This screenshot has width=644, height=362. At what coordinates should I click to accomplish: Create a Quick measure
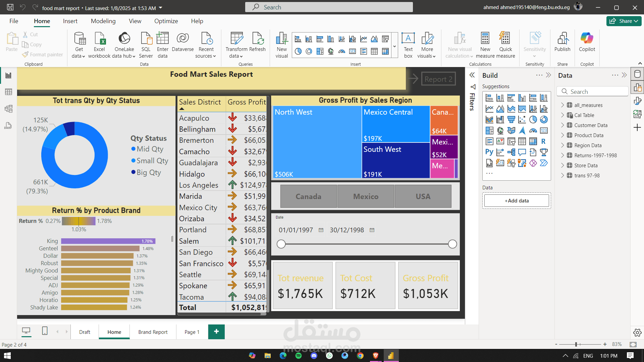point(505,45)
